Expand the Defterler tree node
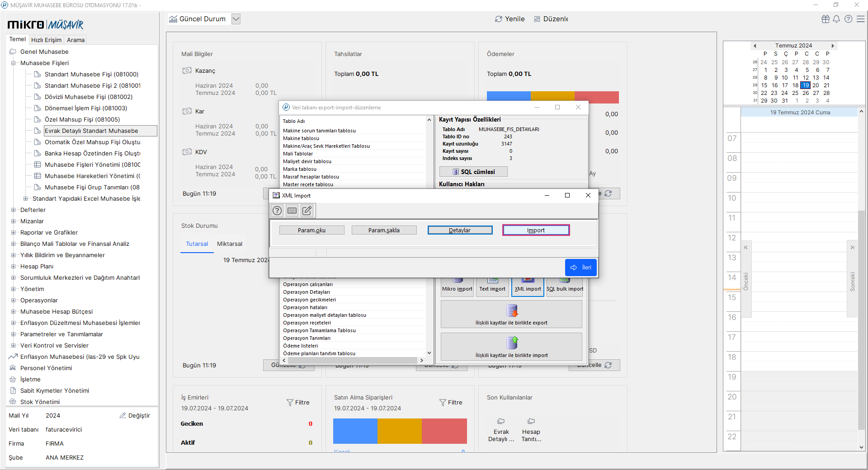The height and width of the screenshot is (470, 868). point(14,210)
